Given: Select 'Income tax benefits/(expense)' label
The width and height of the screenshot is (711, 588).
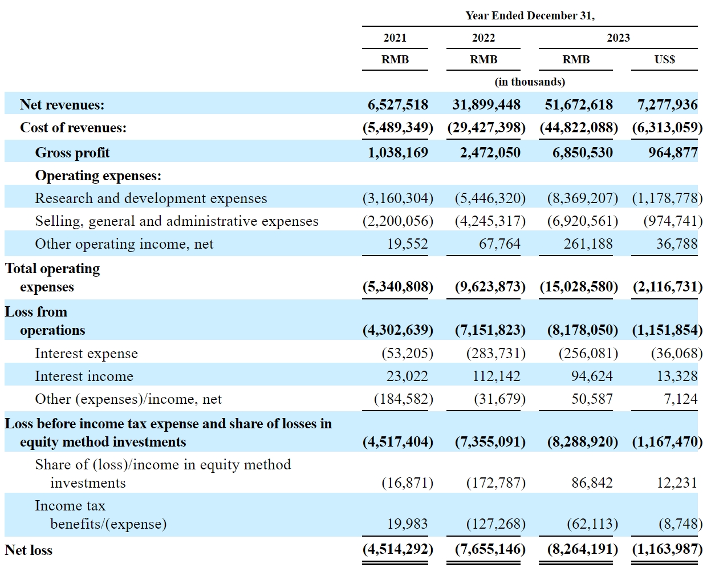Looking at the screenshot, I should click(101, 515).
